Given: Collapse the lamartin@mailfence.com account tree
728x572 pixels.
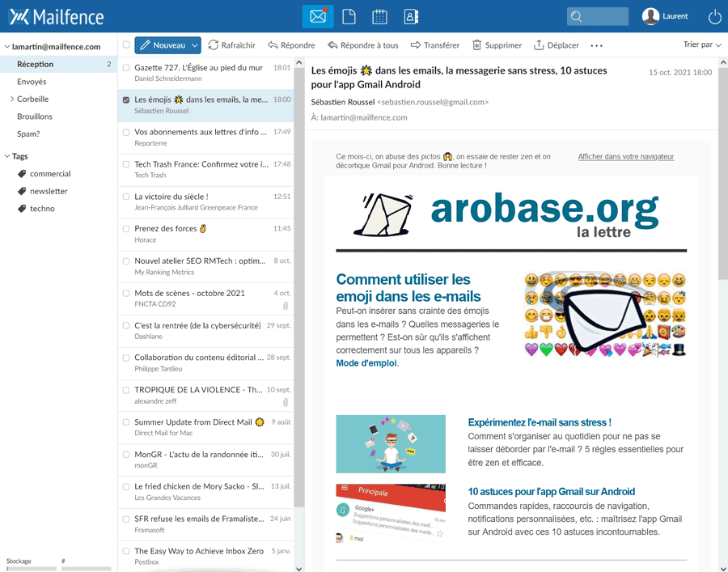Looking at the screenshot, I should (x=7, y=46).
